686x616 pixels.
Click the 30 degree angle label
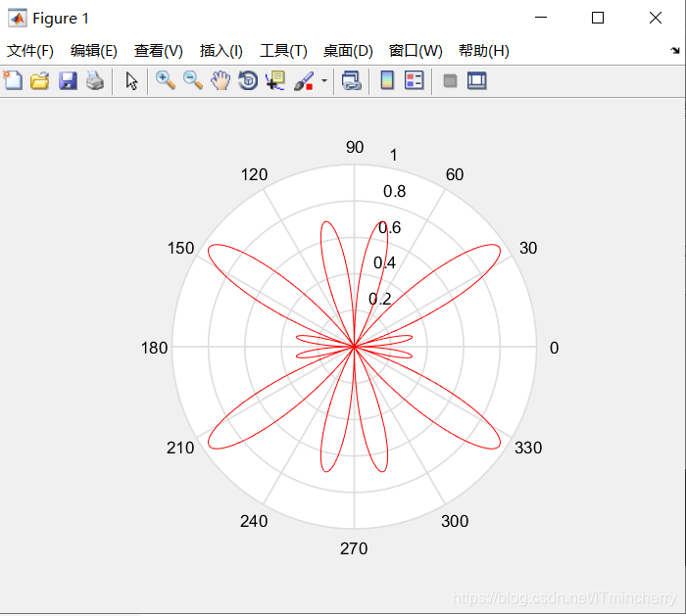pos(528,249)
